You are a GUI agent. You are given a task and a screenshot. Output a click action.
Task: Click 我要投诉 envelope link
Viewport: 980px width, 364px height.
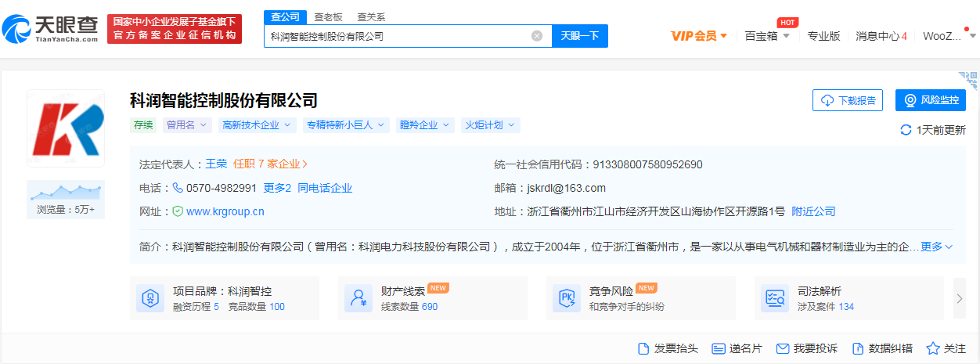(x=806, y=348)
